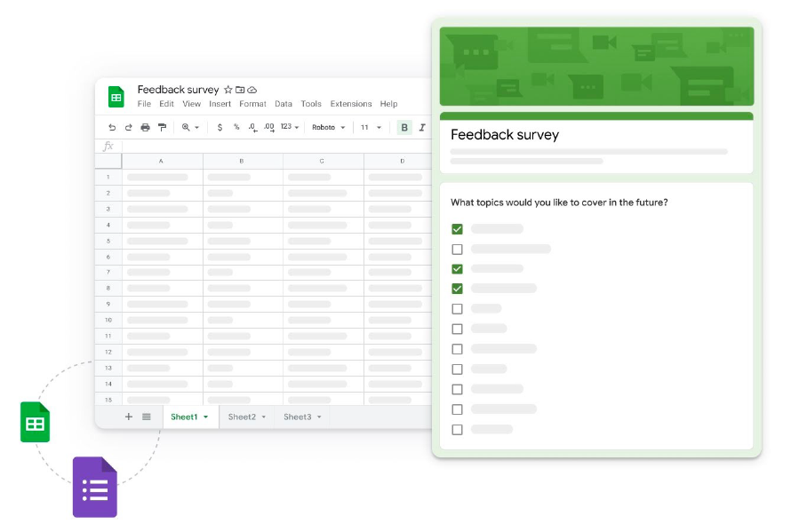Increase decimal places icon
This screenshot has height=532, width=799.
tap(269, 127)
